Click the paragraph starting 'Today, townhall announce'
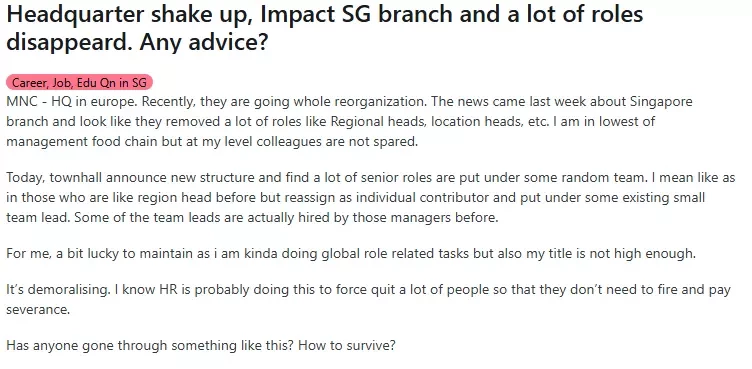Screen dimensions: 752x369 click(370, 198)
